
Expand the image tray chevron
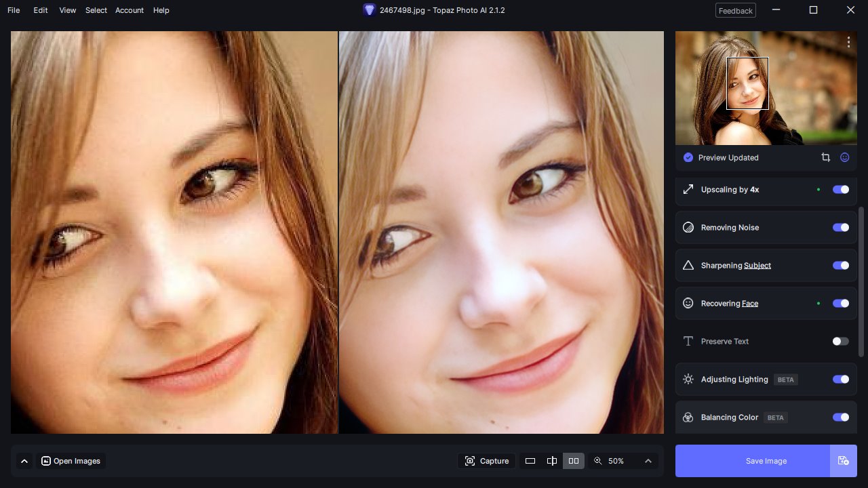pyautogui.click(x=24, y=461)
